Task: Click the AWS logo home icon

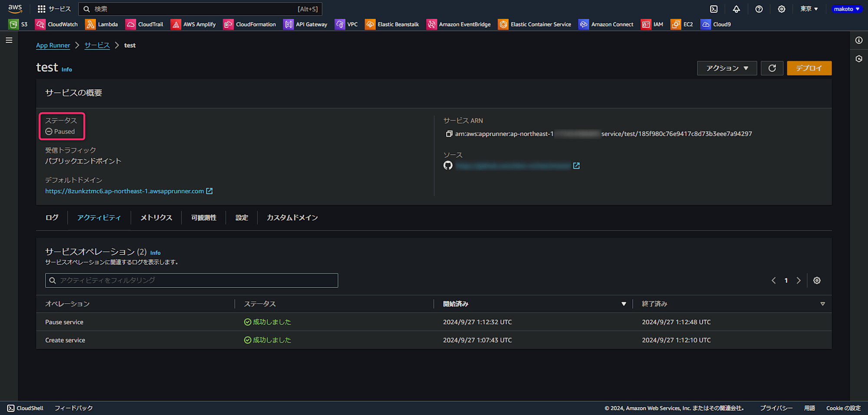Action: pyautogui.click(x=15, y=9)
